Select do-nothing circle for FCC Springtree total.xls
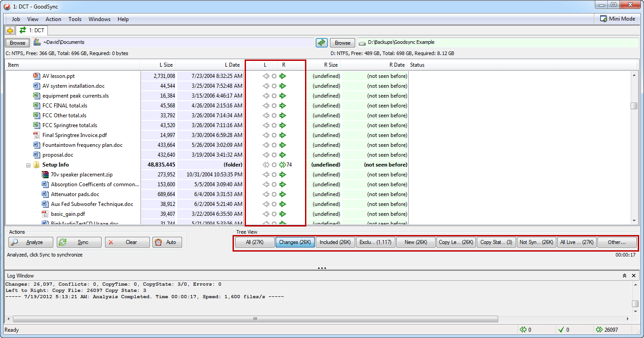The image size is (644, 338). (x=274, y=125)
